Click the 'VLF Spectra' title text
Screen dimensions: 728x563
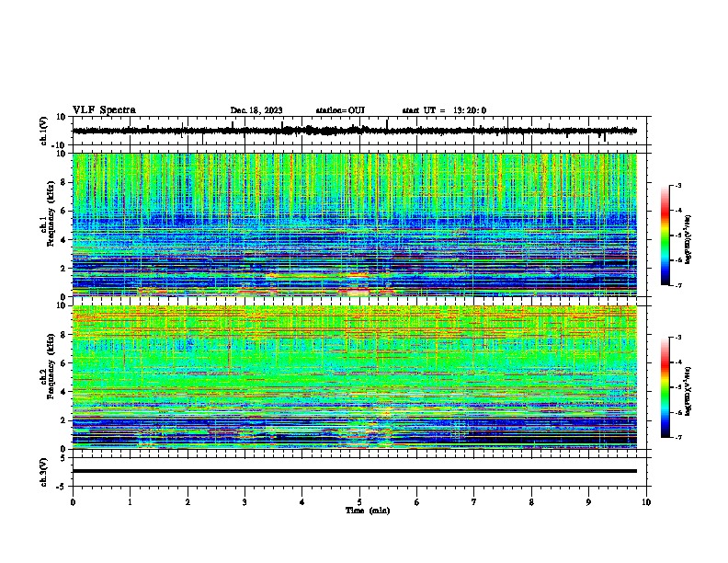(x=104, y=110)
